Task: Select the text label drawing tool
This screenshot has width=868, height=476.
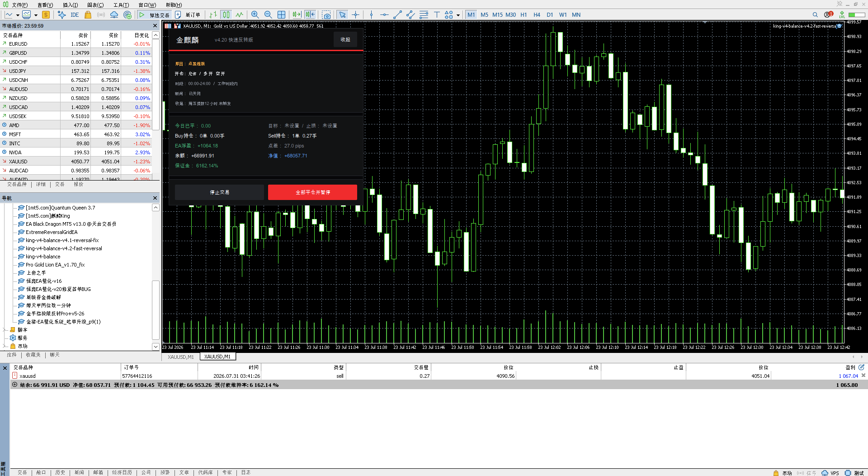Action: (437, 15)
